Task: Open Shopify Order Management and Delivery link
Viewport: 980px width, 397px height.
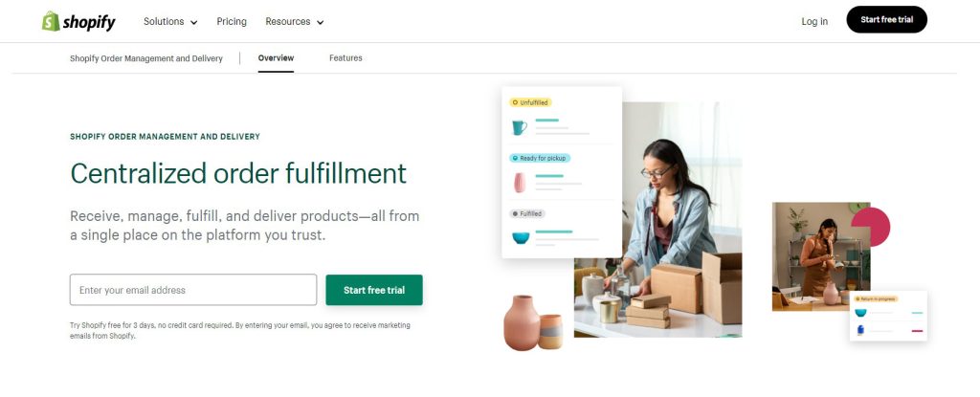Action: click(146, 58)
